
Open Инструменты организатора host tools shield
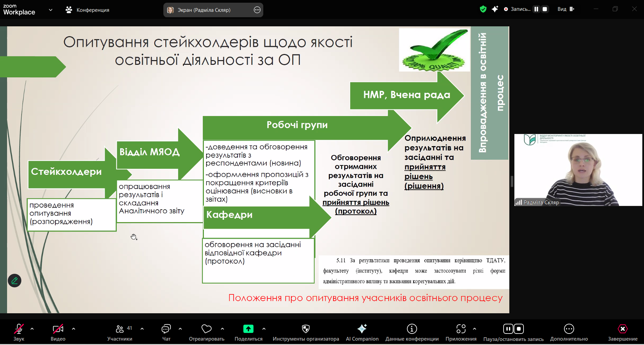(306, 329)
